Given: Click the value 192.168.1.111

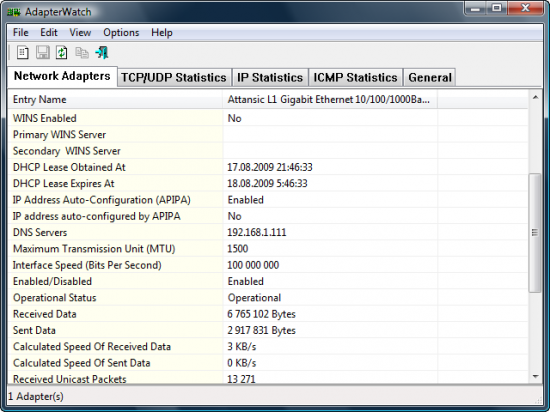Looking at the screenshot, I should tap(257, 232).
